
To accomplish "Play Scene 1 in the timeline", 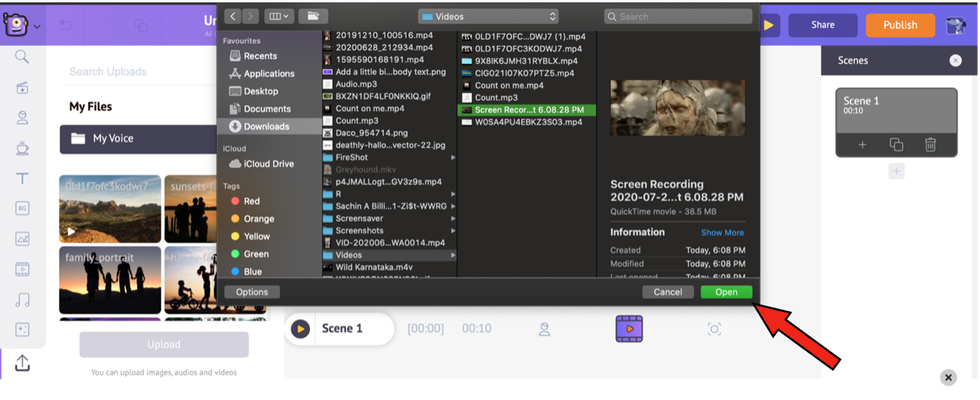I will 300,328.
